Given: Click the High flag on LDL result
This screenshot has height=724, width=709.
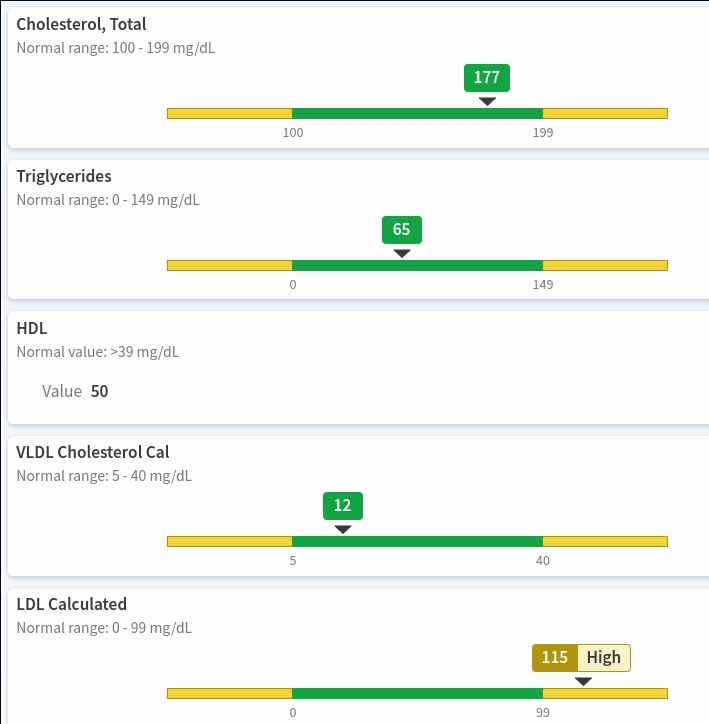Looking at the screenshot, I should pos(604,658).
